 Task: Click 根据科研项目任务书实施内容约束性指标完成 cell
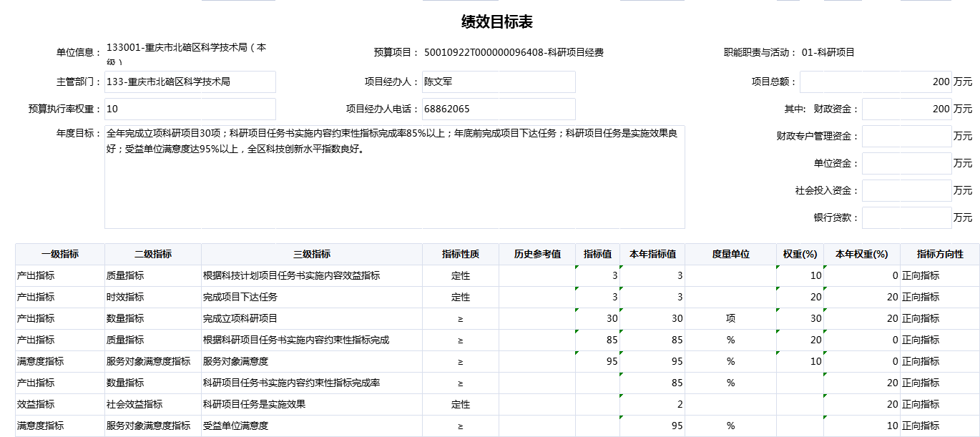[312, 340]
